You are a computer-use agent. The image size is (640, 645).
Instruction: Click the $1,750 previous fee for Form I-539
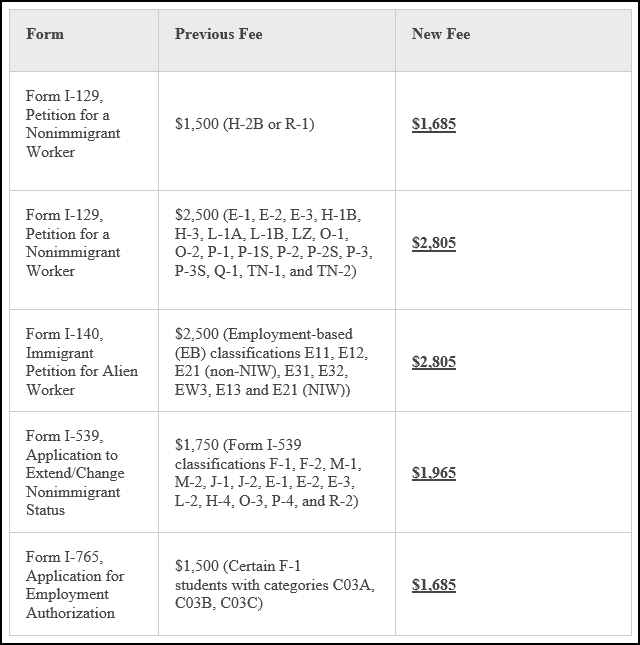pos(266,473)
